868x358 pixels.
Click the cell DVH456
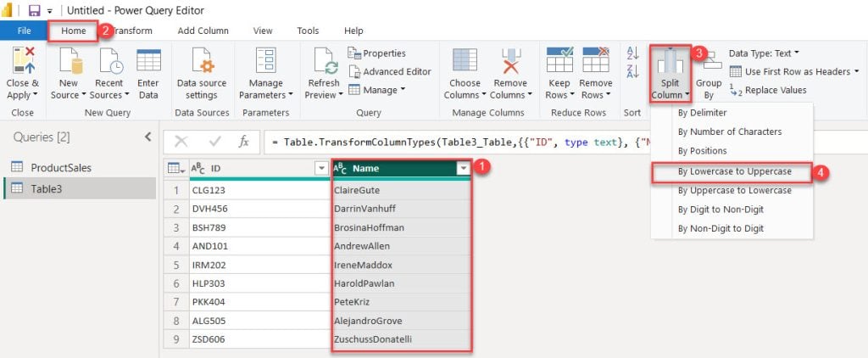tap(259, 209)
